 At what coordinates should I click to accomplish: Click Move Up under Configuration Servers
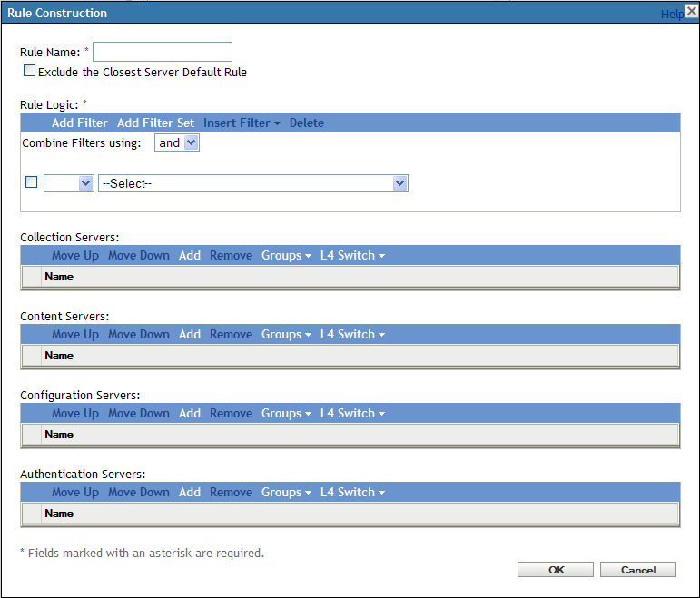pos(75,413)
